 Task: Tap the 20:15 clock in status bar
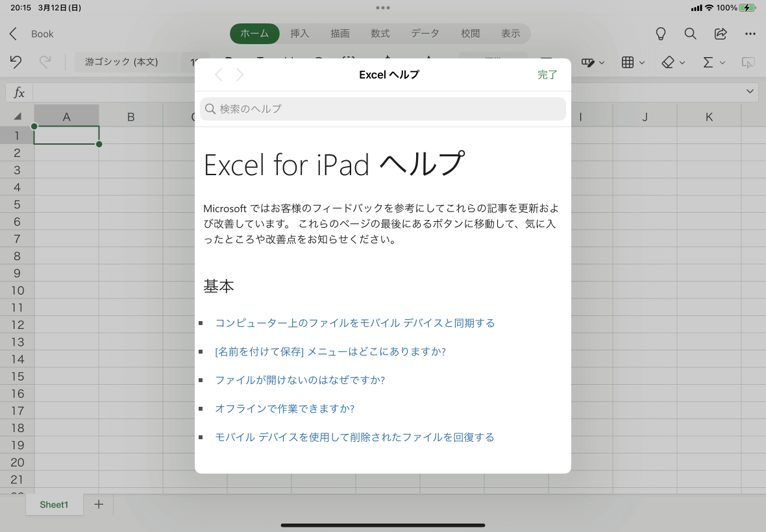pos(21,8)
